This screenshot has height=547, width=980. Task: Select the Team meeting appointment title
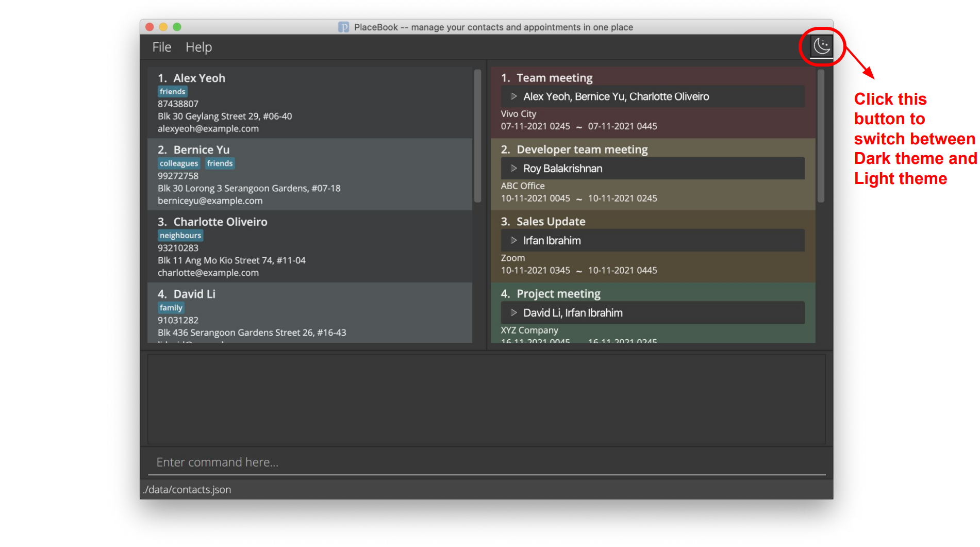(555, 78)
